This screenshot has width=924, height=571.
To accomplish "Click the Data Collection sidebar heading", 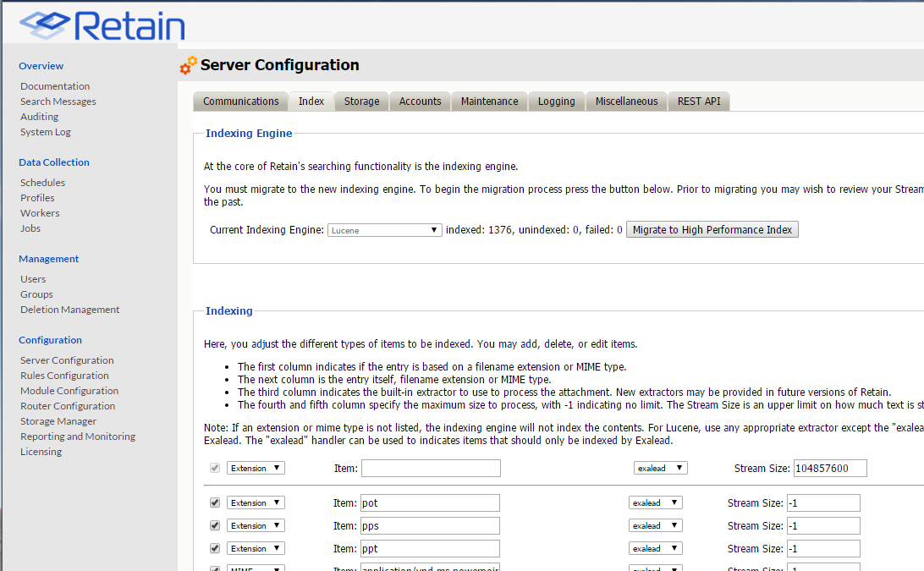I will (x=53, y=162).
